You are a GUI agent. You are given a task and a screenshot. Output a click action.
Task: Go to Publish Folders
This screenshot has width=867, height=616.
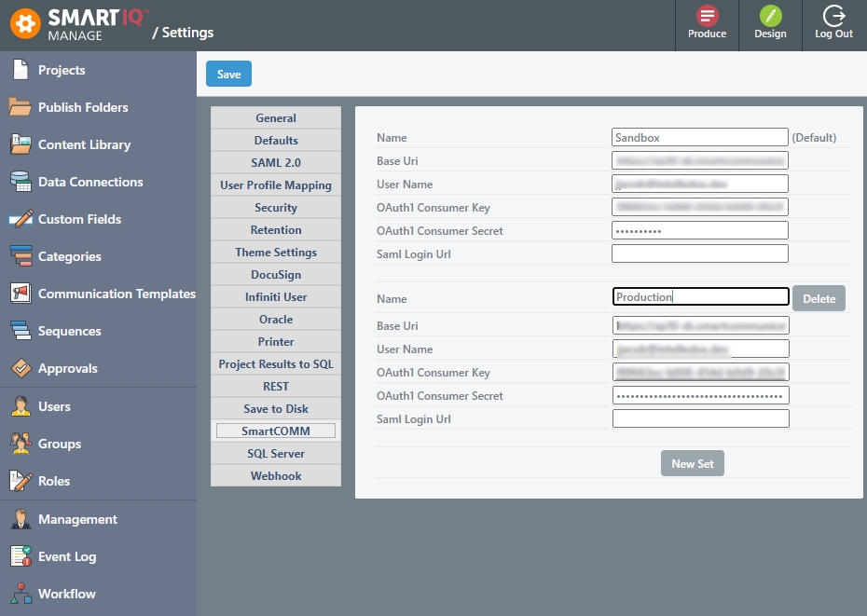coord(83,107)
